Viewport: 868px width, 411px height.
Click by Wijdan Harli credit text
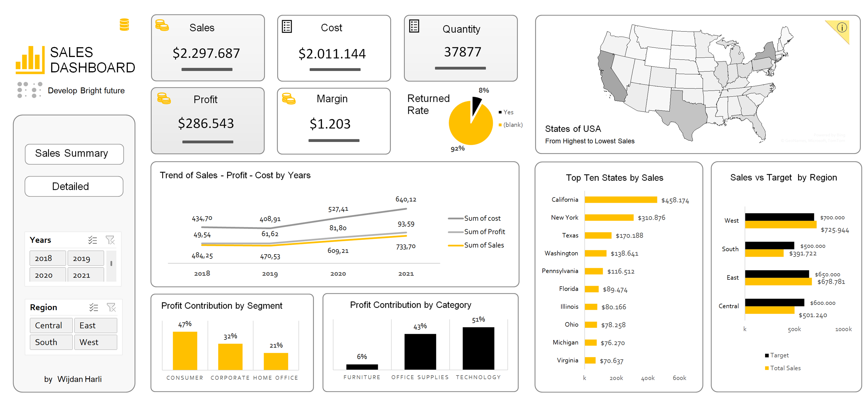pos(73,379)
